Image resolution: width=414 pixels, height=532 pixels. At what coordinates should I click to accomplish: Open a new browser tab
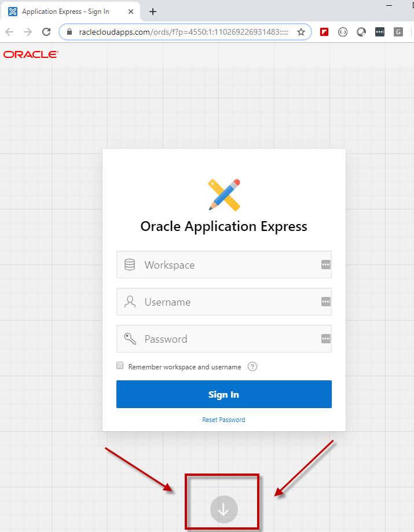pos(153,12)
